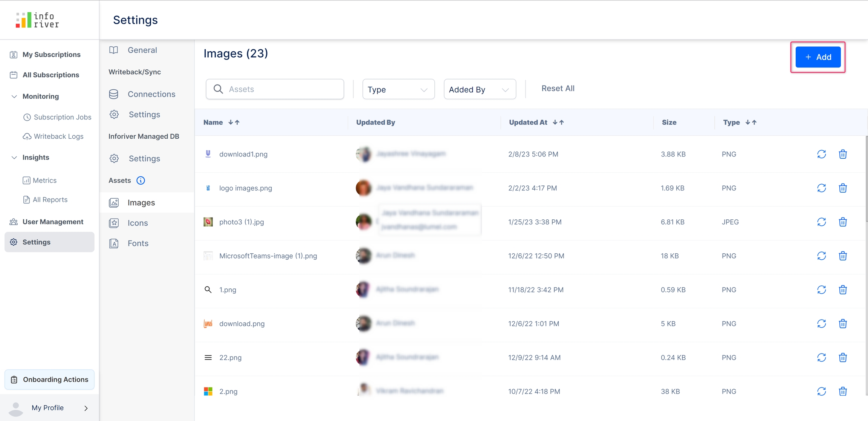
Task: Click the refresh icon for 2.png row
Action: 821,391
